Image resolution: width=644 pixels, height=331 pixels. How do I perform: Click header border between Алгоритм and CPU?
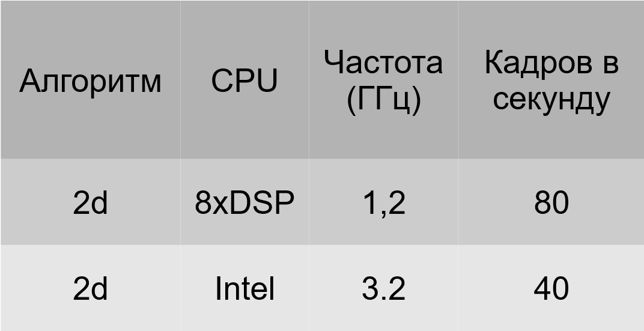pyautogui.click(x=180, y=80)
